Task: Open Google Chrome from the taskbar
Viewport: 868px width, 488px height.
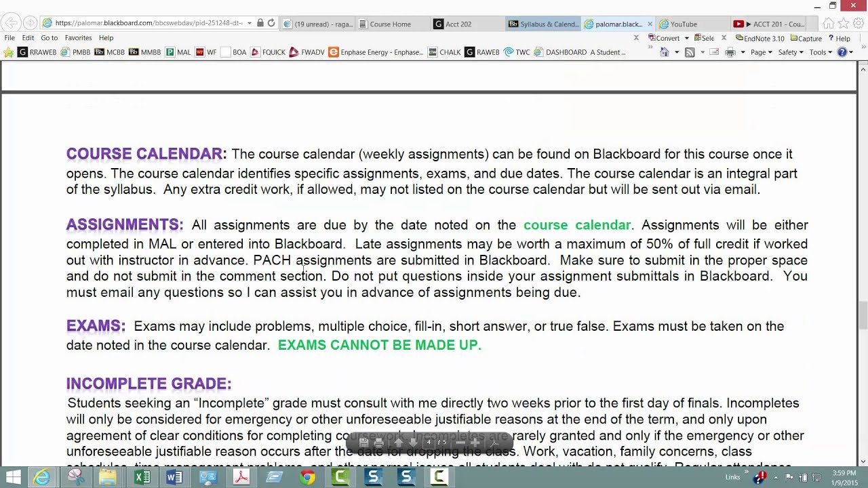Action: [307, 477]
